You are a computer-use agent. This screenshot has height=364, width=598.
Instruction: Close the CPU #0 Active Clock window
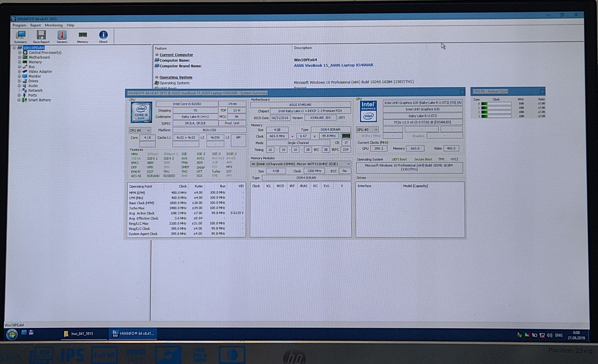click(x=542, y=91)
